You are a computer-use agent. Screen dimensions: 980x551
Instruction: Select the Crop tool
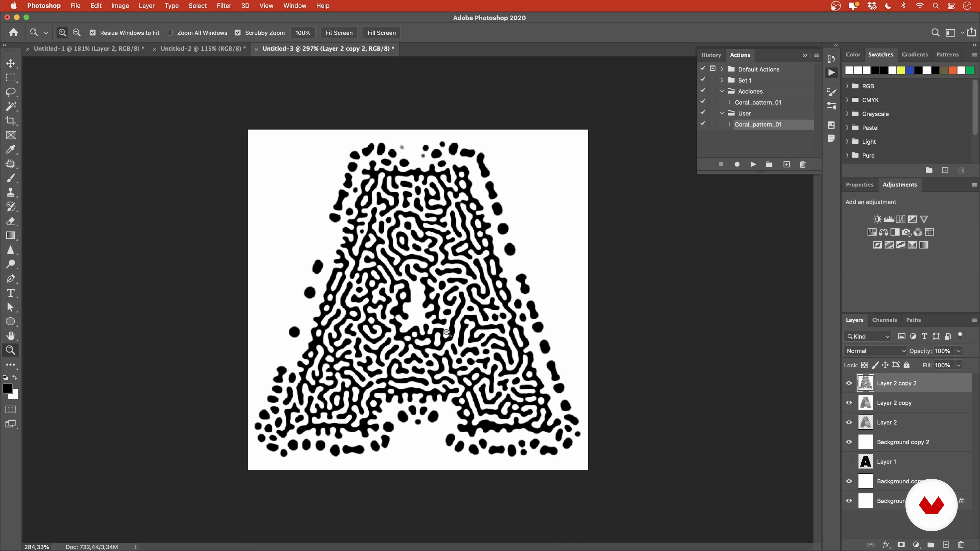click(x=11, y=121)
